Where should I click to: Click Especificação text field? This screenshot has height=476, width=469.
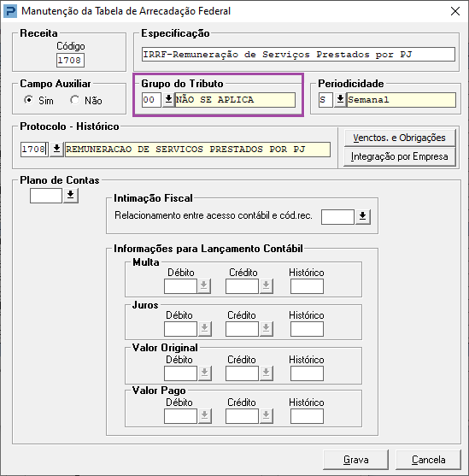coord(298,55)
